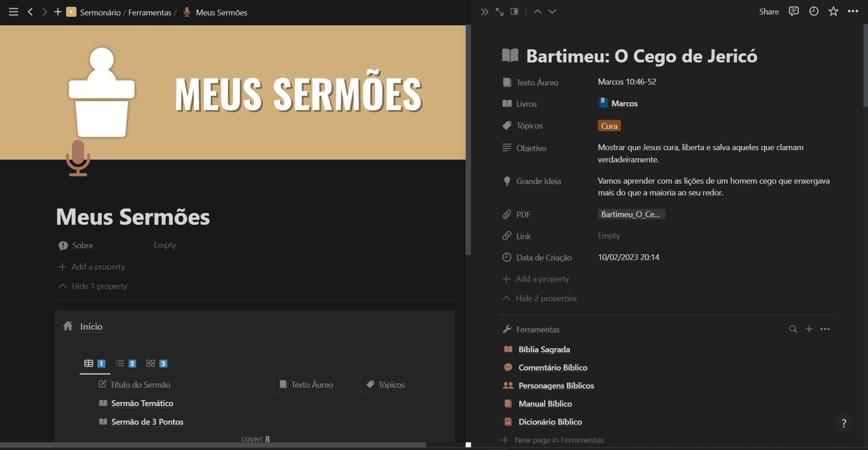Edit Bartimeu: O Cego de Jericó title
The image size is (868, 450).
tap(642, 56)
